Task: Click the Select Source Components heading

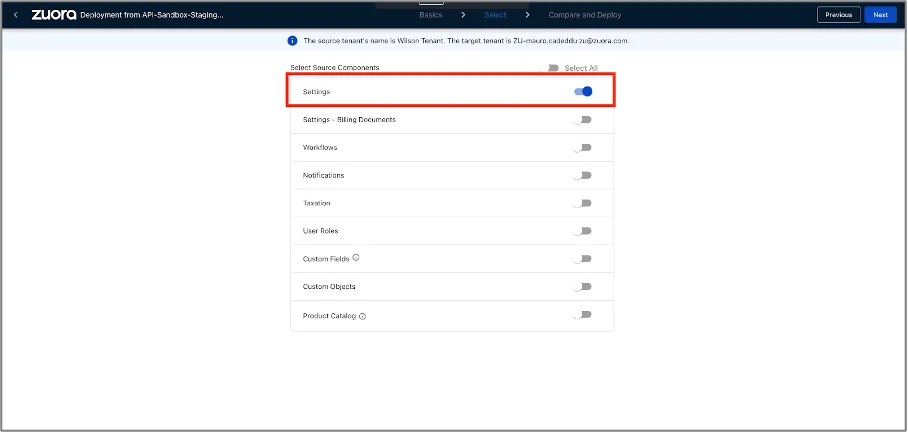Action: 335,68
